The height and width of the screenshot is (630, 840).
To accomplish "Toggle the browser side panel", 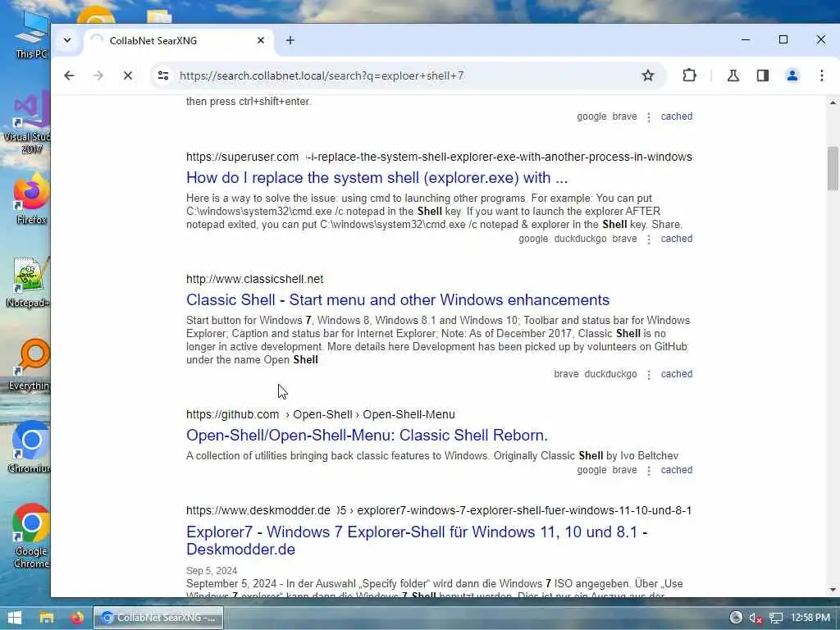I will coord(763,75).
